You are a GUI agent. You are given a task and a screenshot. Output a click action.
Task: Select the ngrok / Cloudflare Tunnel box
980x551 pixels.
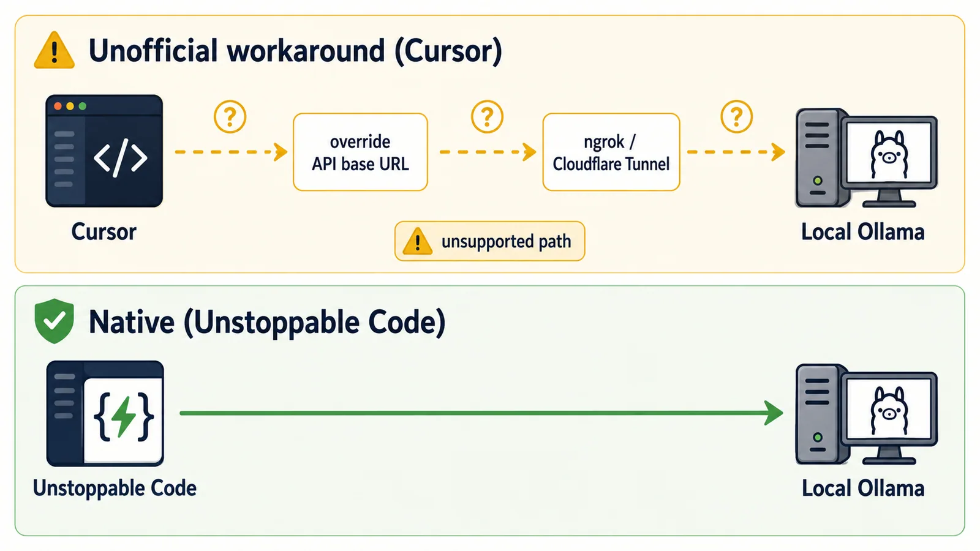point(611,152)
